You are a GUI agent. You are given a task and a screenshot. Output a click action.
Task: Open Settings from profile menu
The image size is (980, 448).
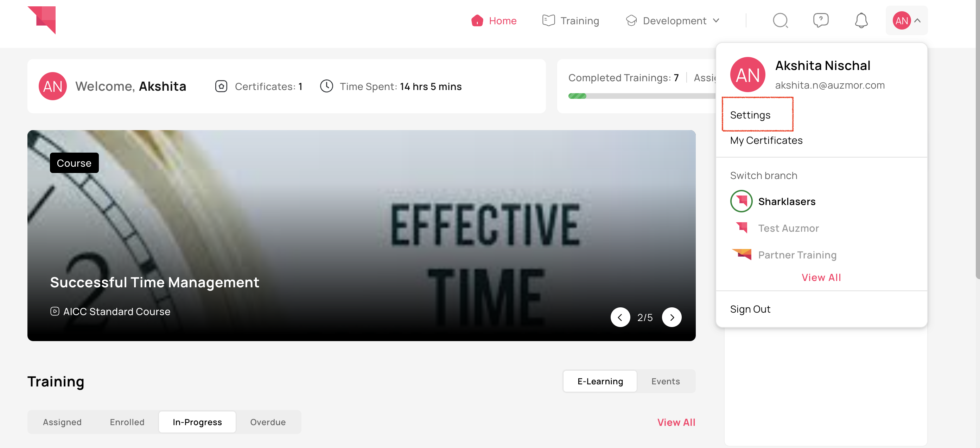pyautogui.click(x=750, y=115)
